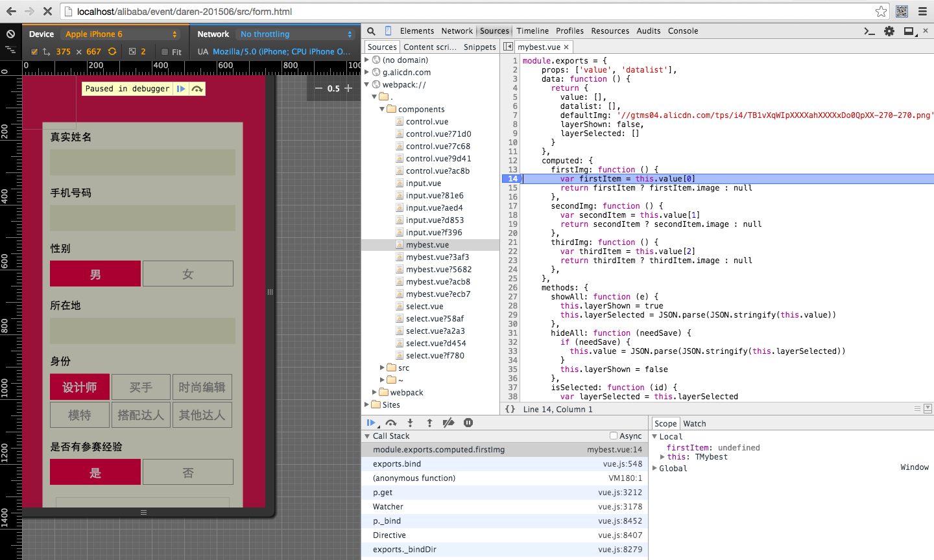Screen dimensions: 934x560
Task: Deactivate breakpoints with the slashed icon
Action: coord(448,423)
